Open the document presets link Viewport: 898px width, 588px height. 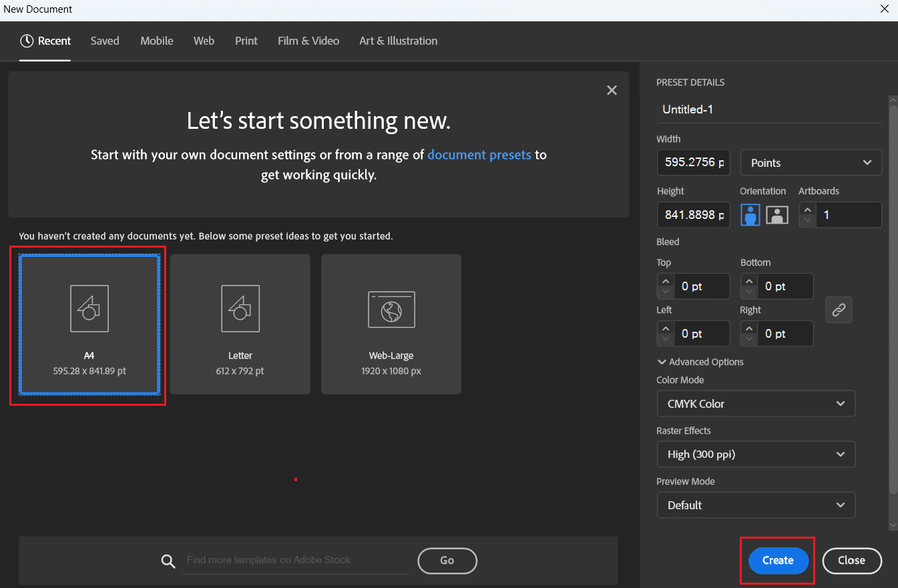(x=479, y=154)
